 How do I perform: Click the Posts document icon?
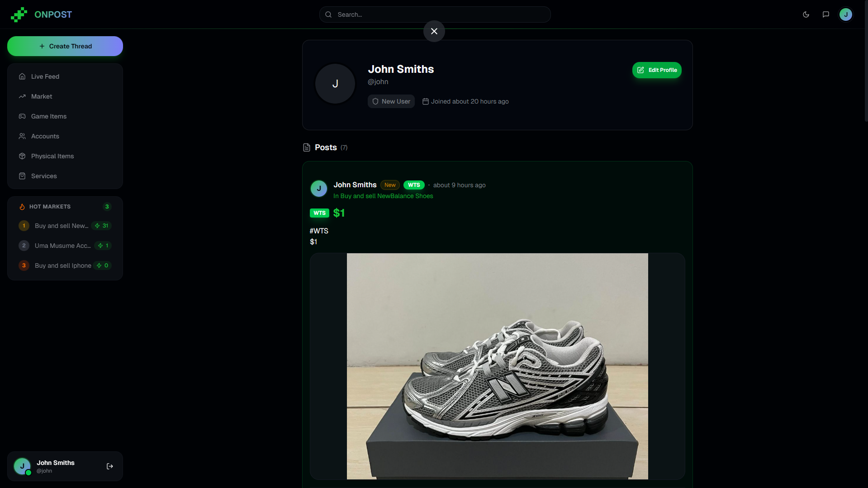coord(307,147)
